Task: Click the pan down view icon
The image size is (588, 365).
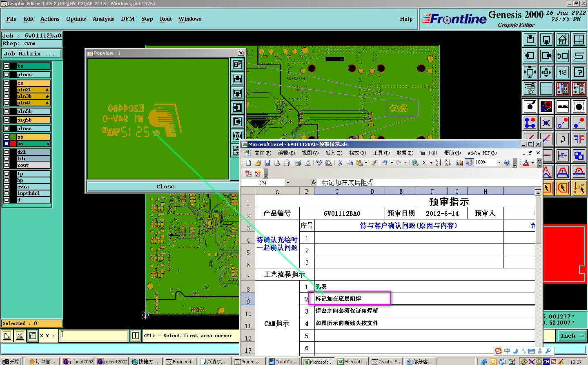Action: tap(546, 40)
